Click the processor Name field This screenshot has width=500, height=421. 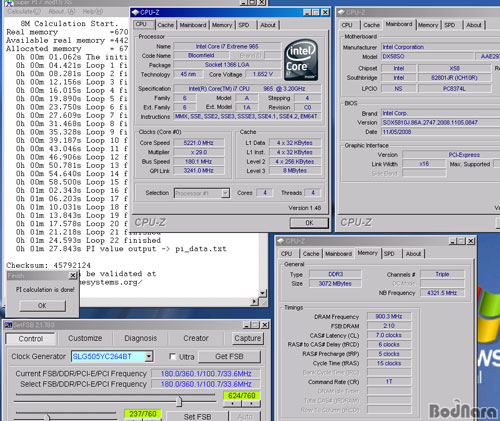(227, 46)
